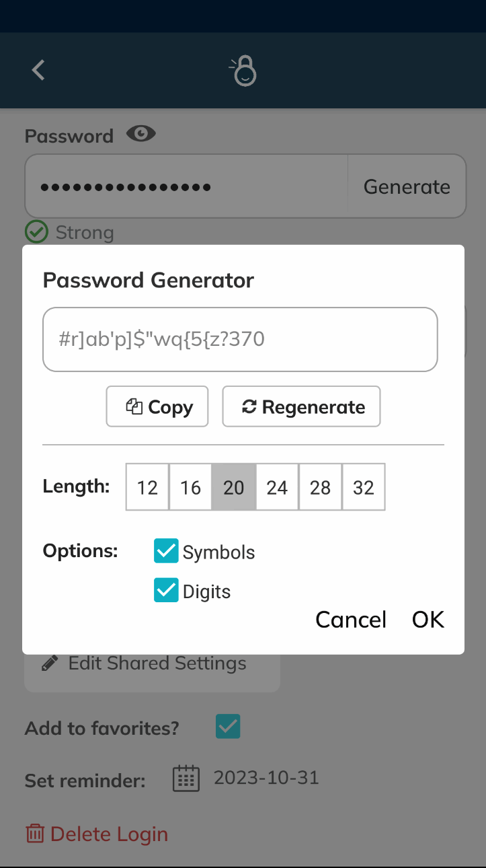Screen dimensions: 486x868
Task: Click the Generate button
Action: click(x=406, y=186)
